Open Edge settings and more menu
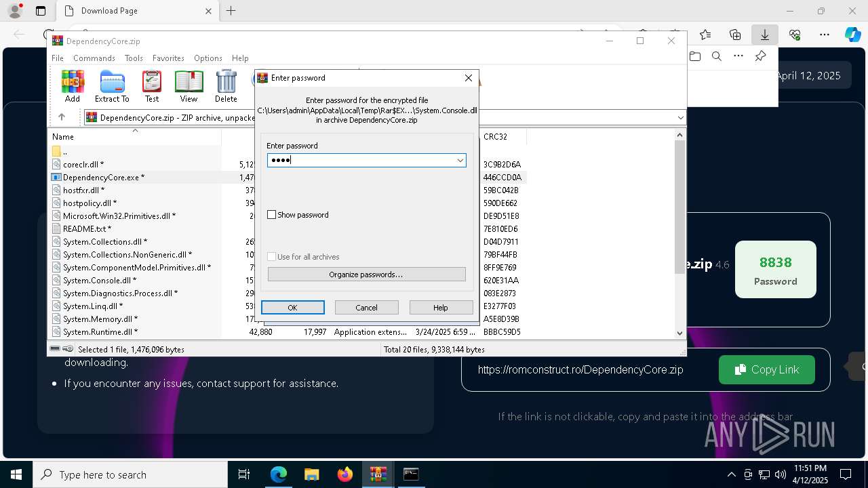The height and width of the screenshot is (488, 868). click(825, 35)
